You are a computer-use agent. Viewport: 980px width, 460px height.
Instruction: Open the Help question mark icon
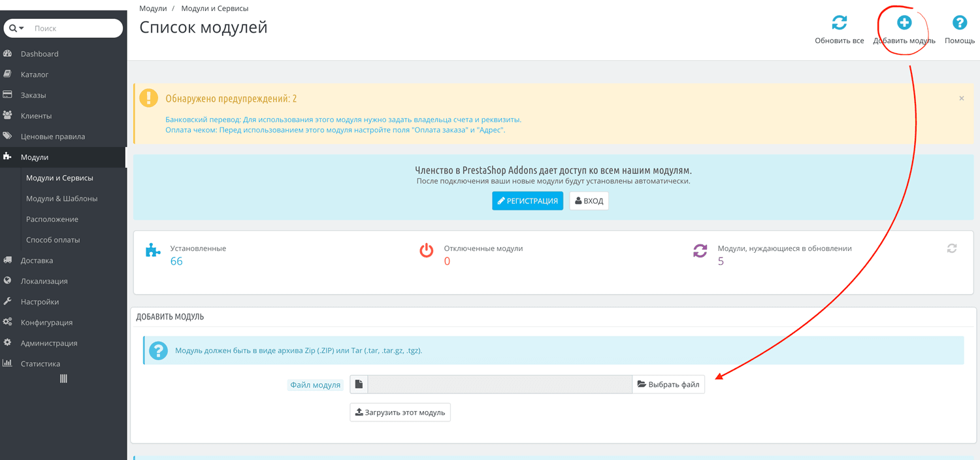point(959,23)
